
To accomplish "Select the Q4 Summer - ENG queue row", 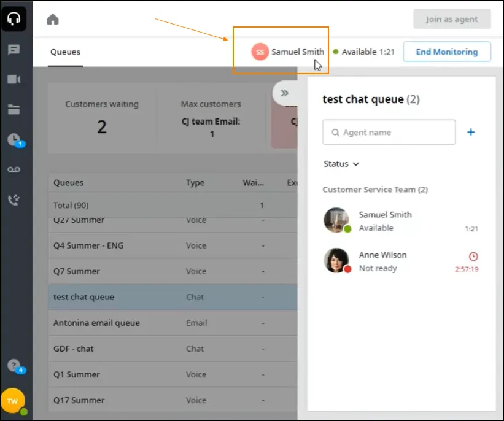I will [x=173, y=245].
